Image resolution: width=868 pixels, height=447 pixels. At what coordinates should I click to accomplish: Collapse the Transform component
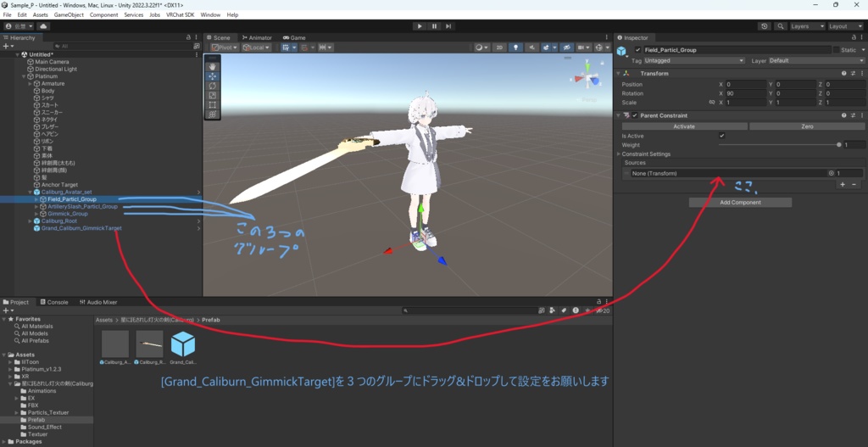point(618,73)
